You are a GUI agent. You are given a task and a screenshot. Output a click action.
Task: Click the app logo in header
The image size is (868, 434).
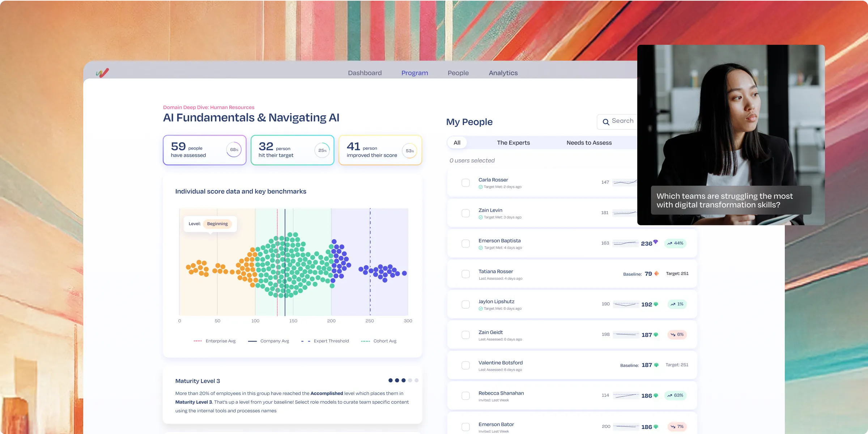(x=102, y=73)
